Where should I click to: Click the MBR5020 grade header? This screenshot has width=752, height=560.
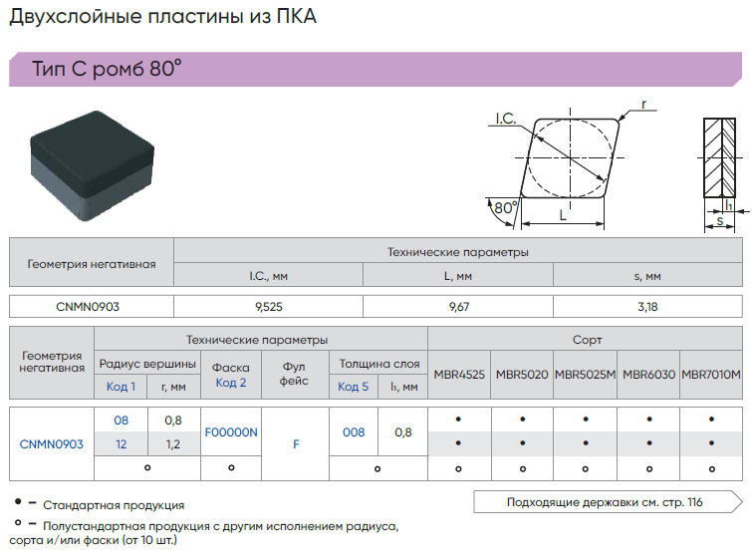(522, 375)
